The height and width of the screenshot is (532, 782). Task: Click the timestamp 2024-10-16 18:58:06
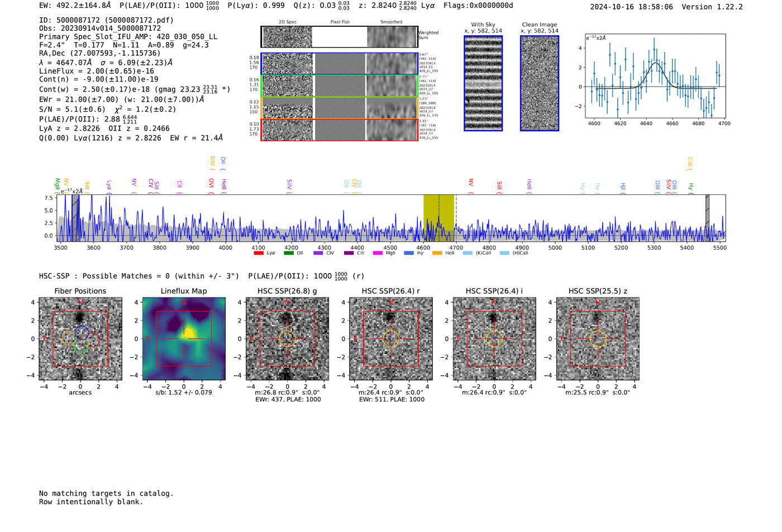[632, 7]
